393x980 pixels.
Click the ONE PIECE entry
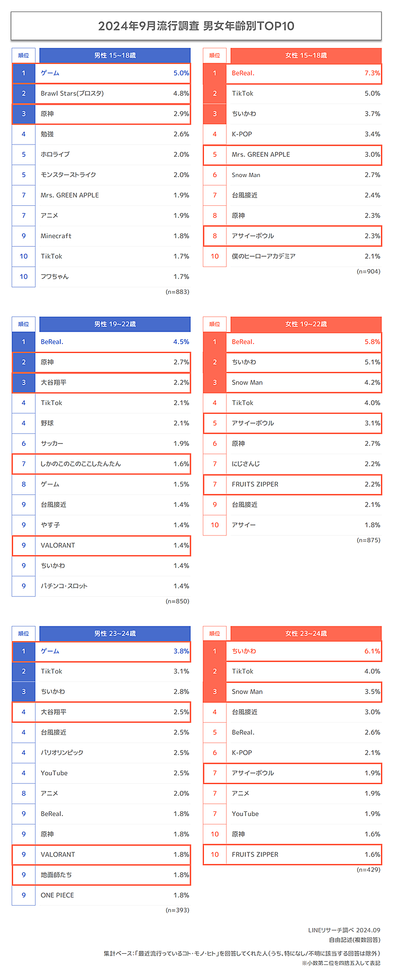(x=57, y=896)
